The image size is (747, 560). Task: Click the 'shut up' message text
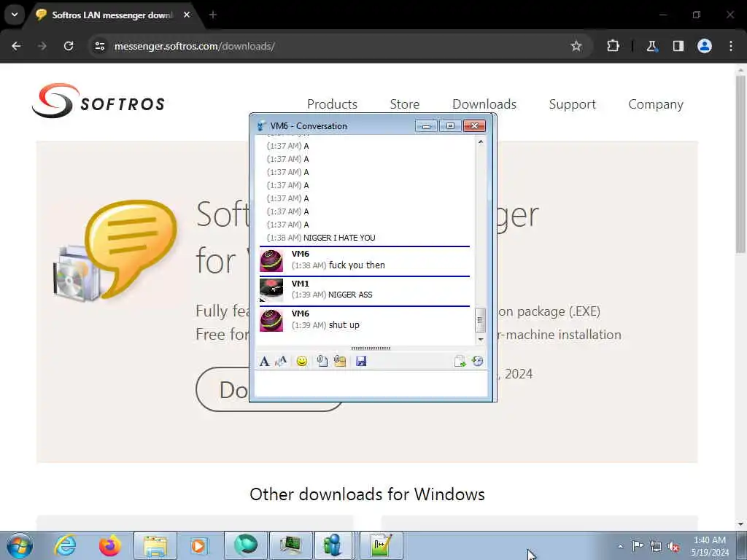344,324
